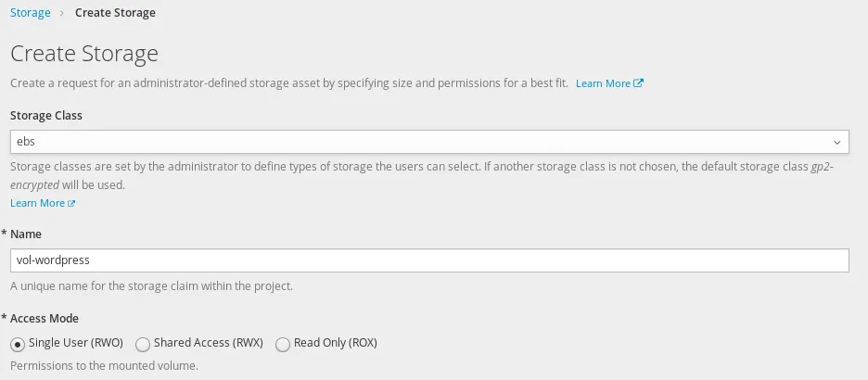Click the Storage breadcrumb link
This screenshot has width=868, height=380.
pos(30,13)
